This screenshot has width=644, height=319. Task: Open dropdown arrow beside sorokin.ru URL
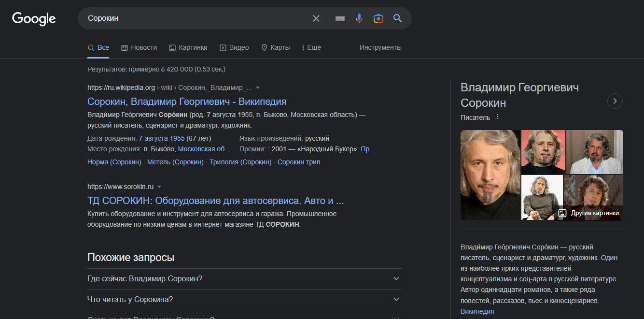159,187
